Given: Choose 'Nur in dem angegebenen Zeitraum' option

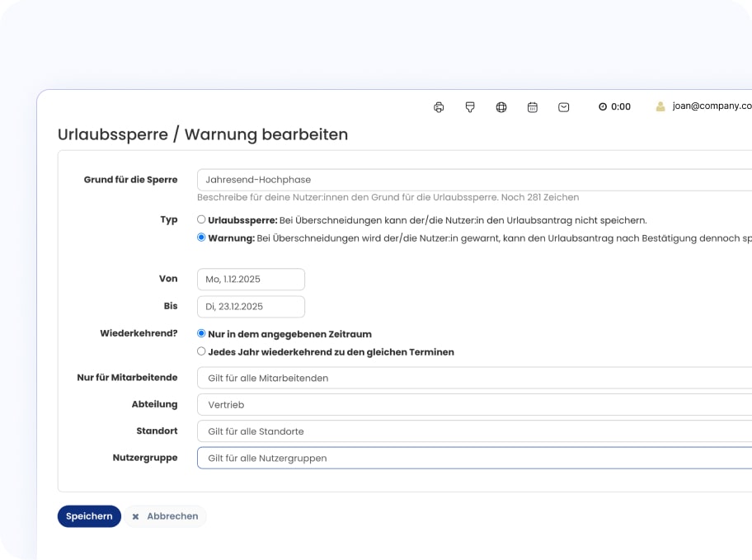Looking at the screenshot, I should (201, 333).
